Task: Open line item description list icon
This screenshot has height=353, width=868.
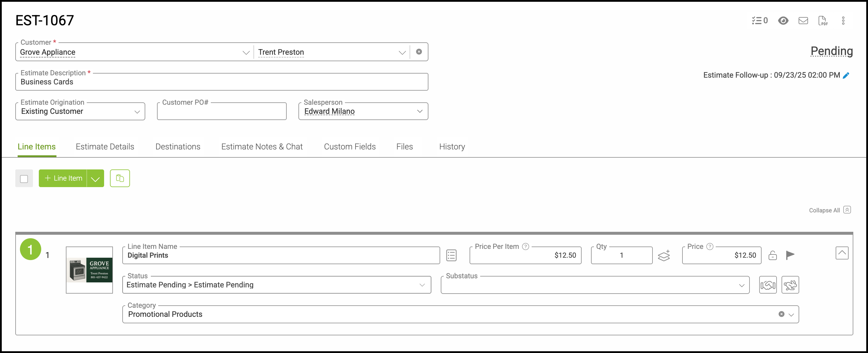Action: [x=451, y=256]
